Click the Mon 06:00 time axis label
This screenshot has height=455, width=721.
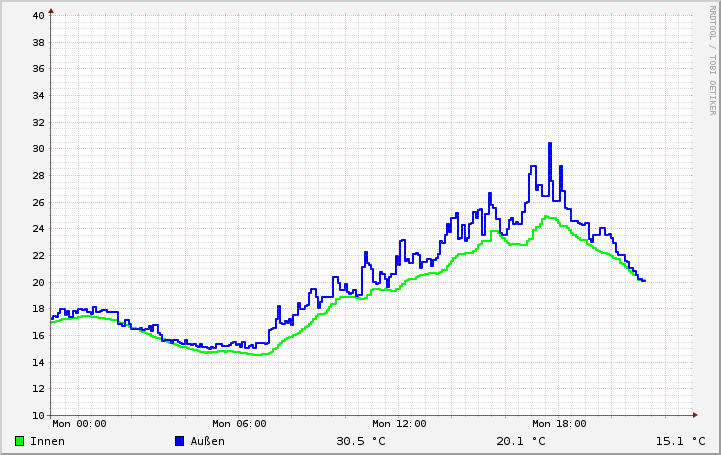tap(239, 424)
